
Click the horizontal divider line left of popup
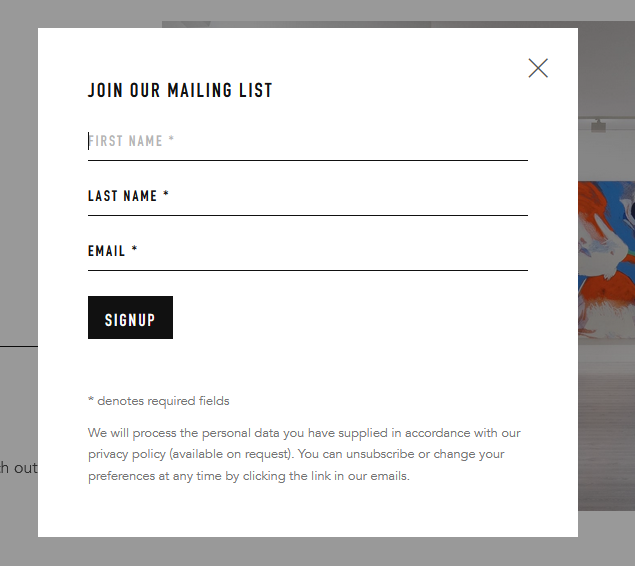18,346
